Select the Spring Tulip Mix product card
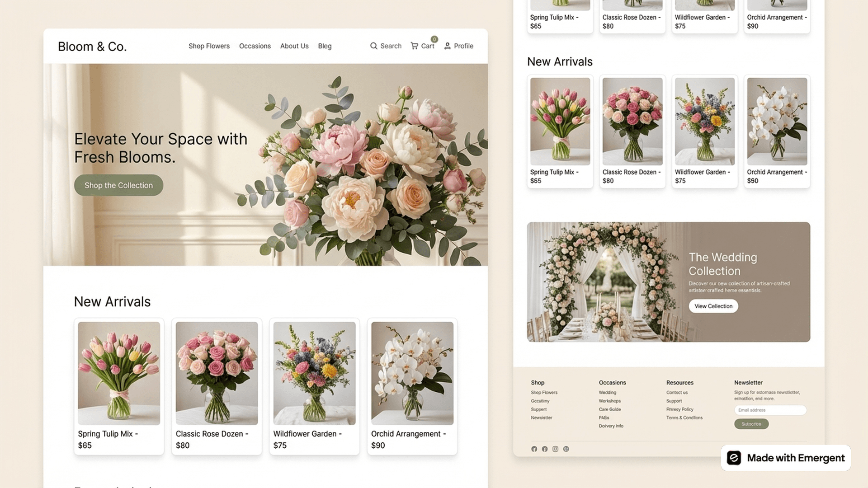 point(119,386)
